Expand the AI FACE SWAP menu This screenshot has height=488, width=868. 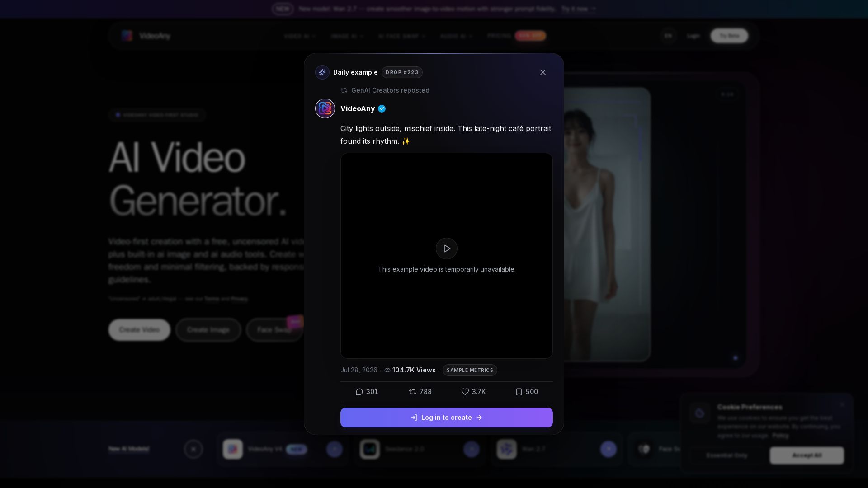[402, 36]
